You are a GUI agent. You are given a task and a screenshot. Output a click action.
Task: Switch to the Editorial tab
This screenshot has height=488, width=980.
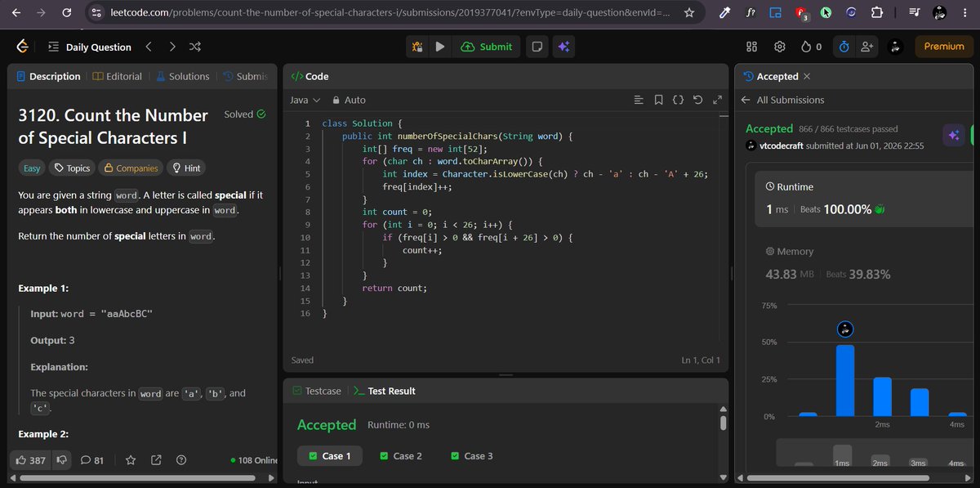point(118,76)
